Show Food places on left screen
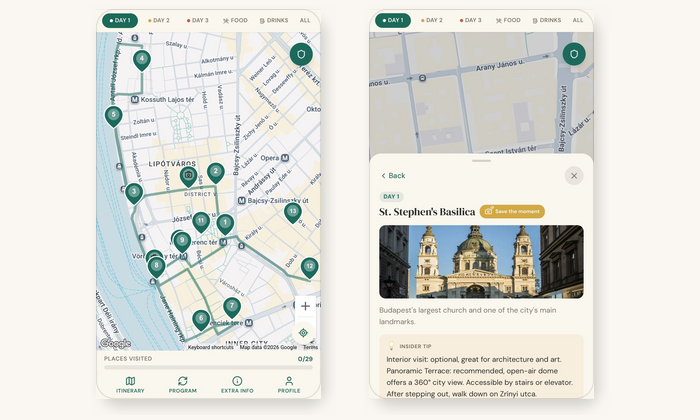Screen dimensions: 700x420 click(x=235, y=21)
